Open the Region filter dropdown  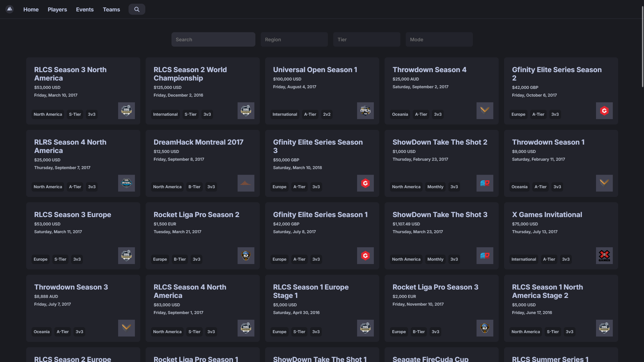coord(294,40)
